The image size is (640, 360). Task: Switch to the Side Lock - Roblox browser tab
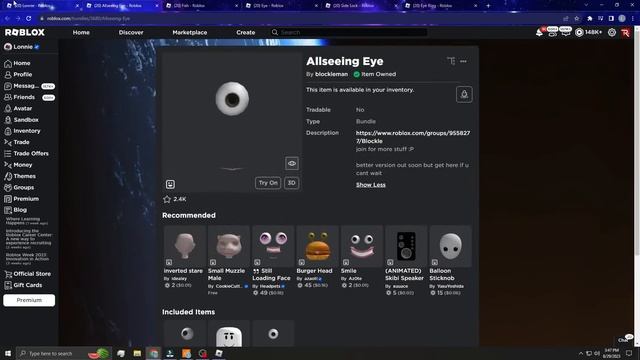tap(361, 6)
